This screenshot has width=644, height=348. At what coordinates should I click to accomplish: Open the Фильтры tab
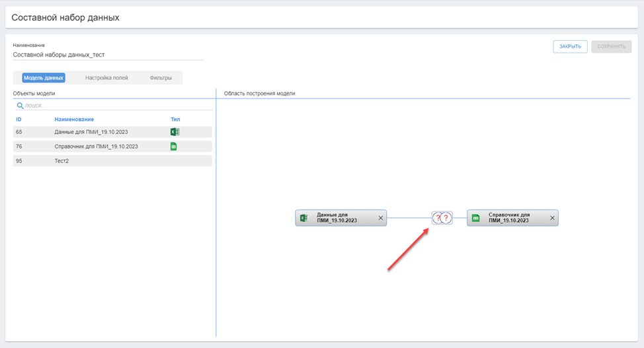pos(161,78)
